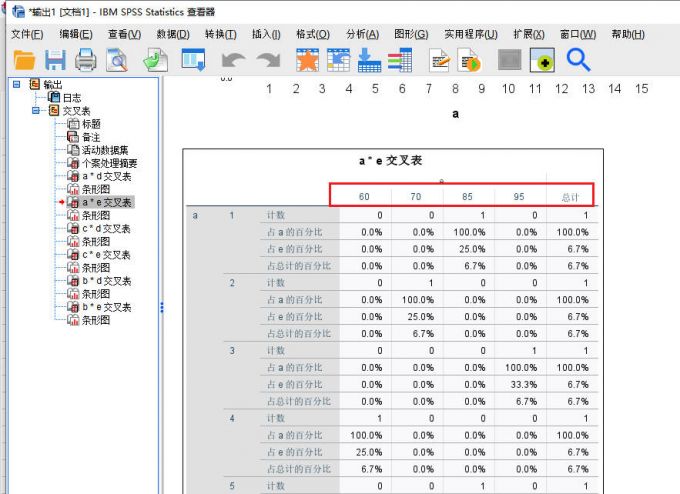This screenshot has width=680, height=494.
Task: Click the 95 column header
Action: click(519, 197)
